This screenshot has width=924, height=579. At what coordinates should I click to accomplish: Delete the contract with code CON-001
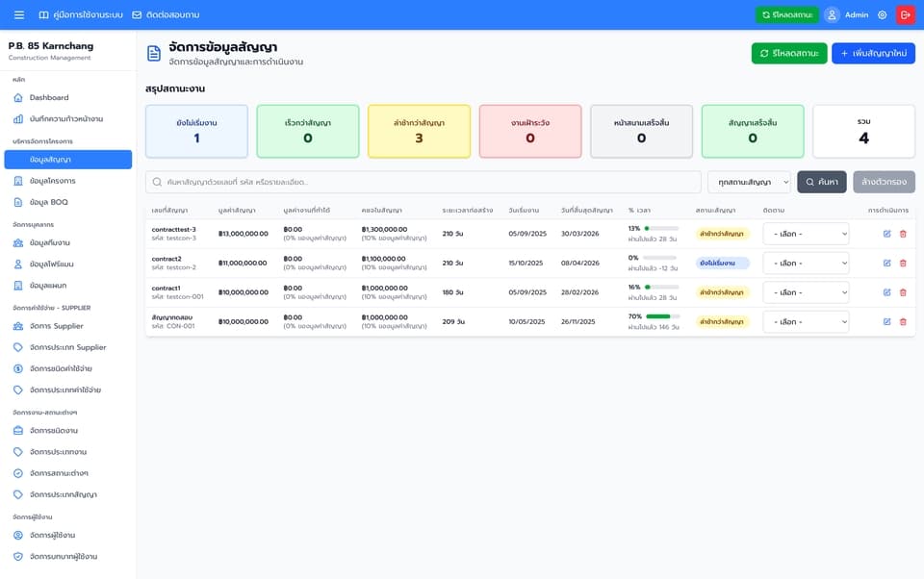point(903,321)
